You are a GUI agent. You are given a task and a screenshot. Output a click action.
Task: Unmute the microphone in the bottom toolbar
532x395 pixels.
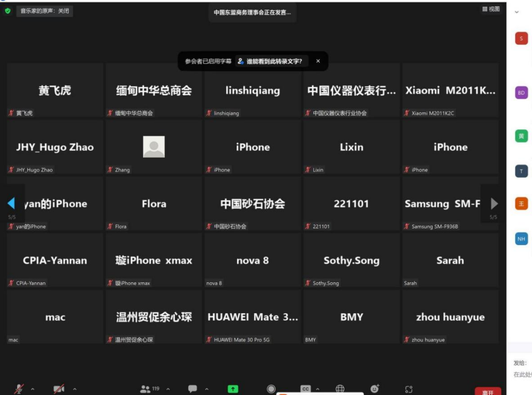[19, 389]
